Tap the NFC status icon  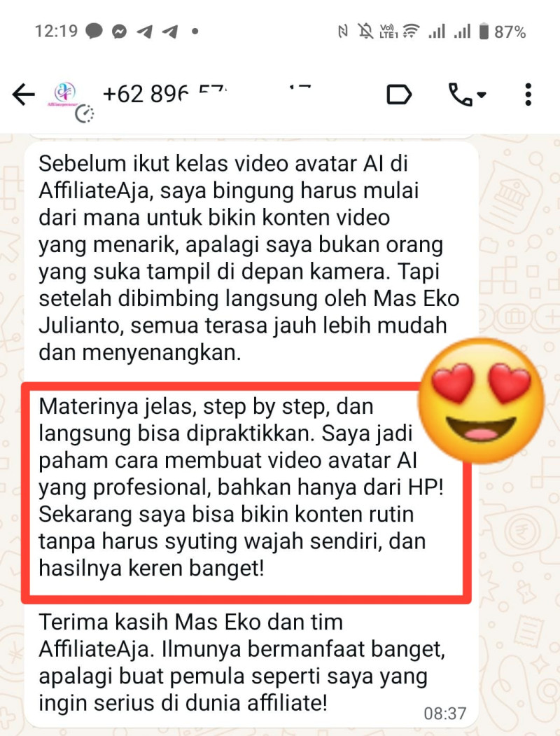(x=343, y=32)
